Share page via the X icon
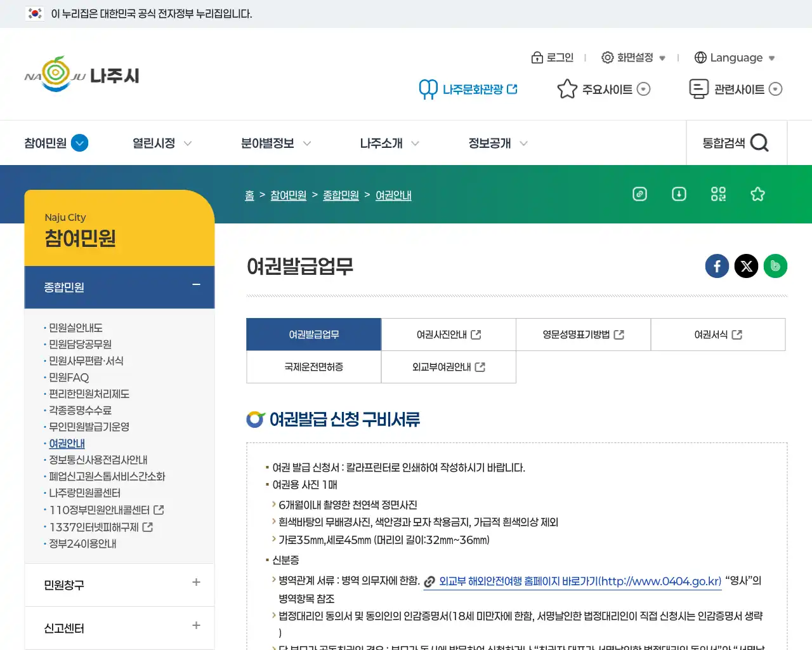812x650 pixels. pyautogui.click(x=746, y=266)
